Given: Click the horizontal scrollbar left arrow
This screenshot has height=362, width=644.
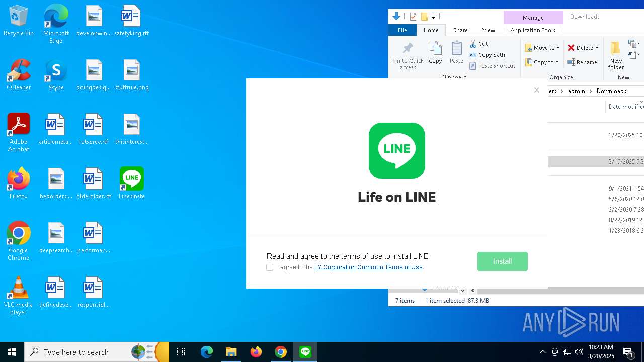Looking at the screenshot, I should point(473,290).
